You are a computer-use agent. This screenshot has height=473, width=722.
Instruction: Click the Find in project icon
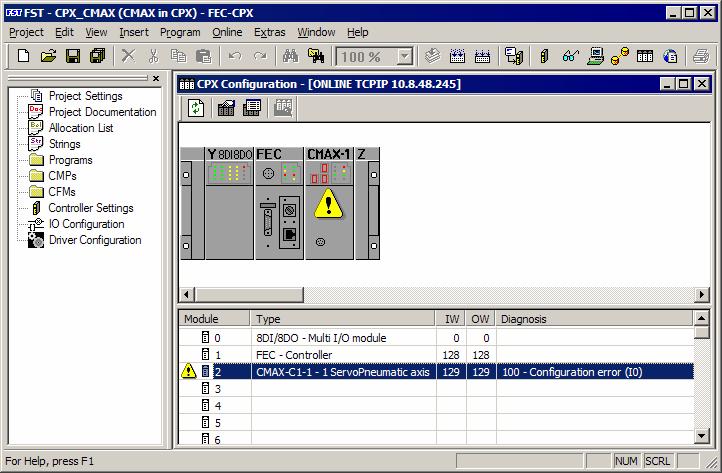[316, 56]
